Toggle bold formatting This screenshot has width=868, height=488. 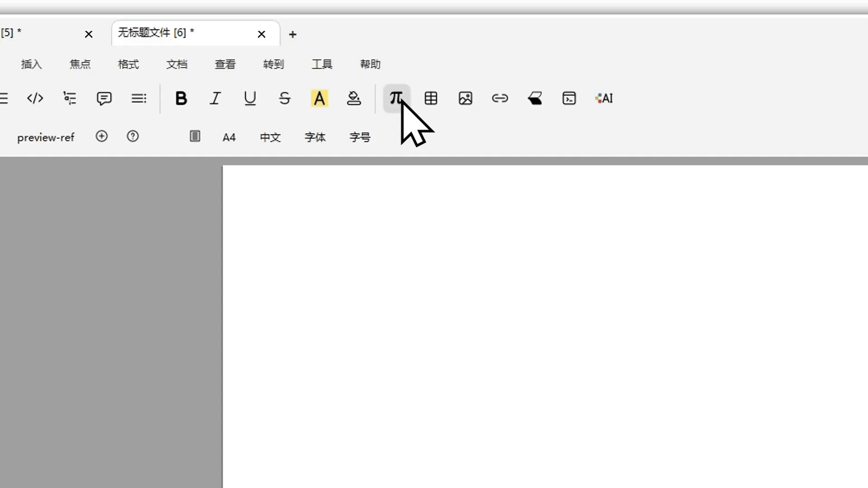click(x=181, y=98)
